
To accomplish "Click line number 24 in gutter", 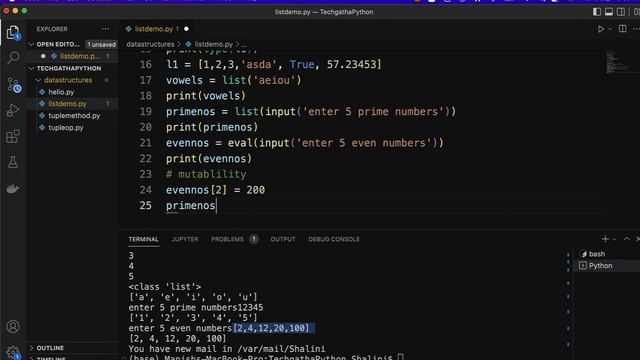I will point(146,190).
